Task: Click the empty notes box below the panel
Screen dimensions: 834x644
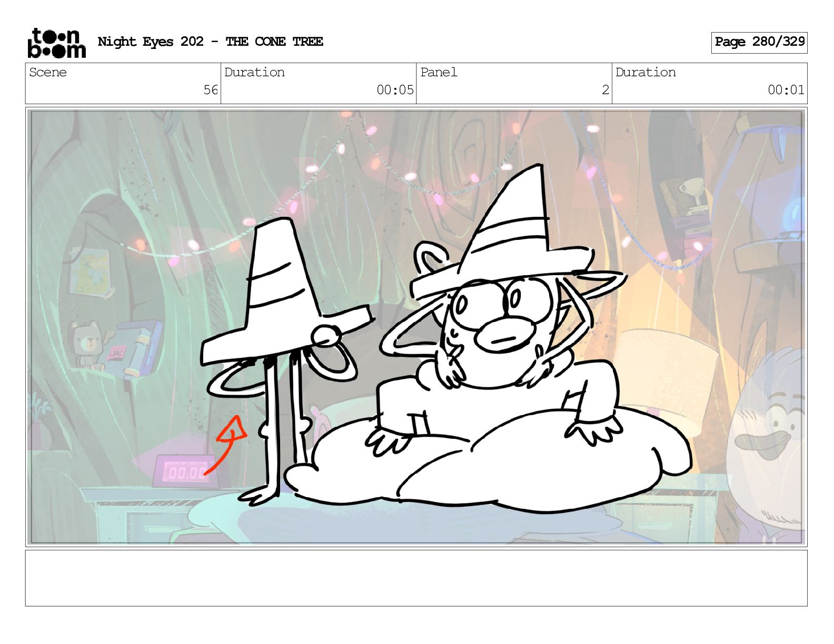Action: coord(416,578)
